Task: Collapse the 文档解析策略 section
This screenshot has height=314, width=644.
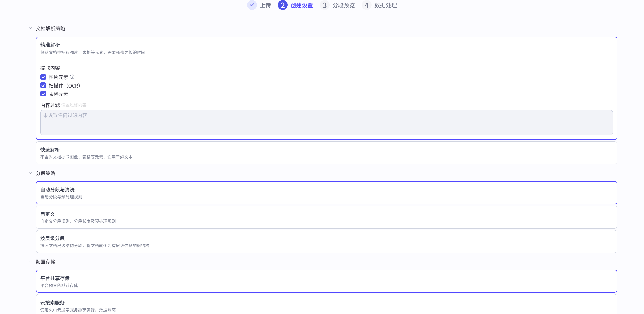Action: tap(30, 28)
